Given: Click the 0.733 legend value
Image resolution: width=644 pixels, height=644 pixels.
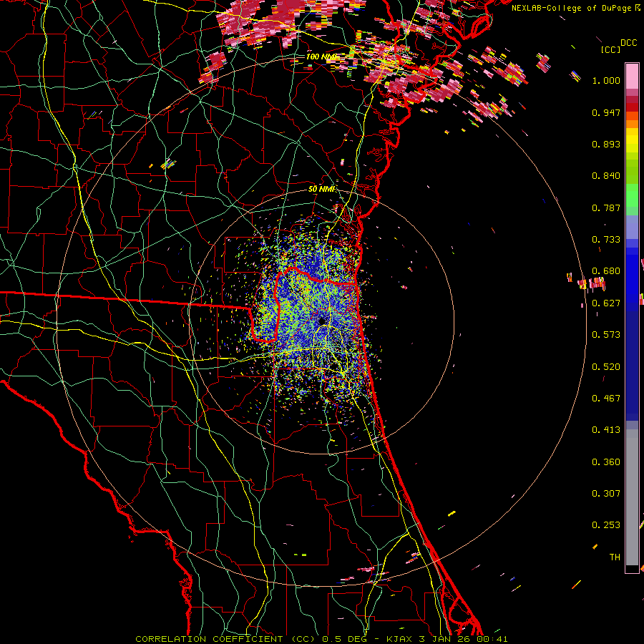Looking at the screenshot, I should [606, 240].
